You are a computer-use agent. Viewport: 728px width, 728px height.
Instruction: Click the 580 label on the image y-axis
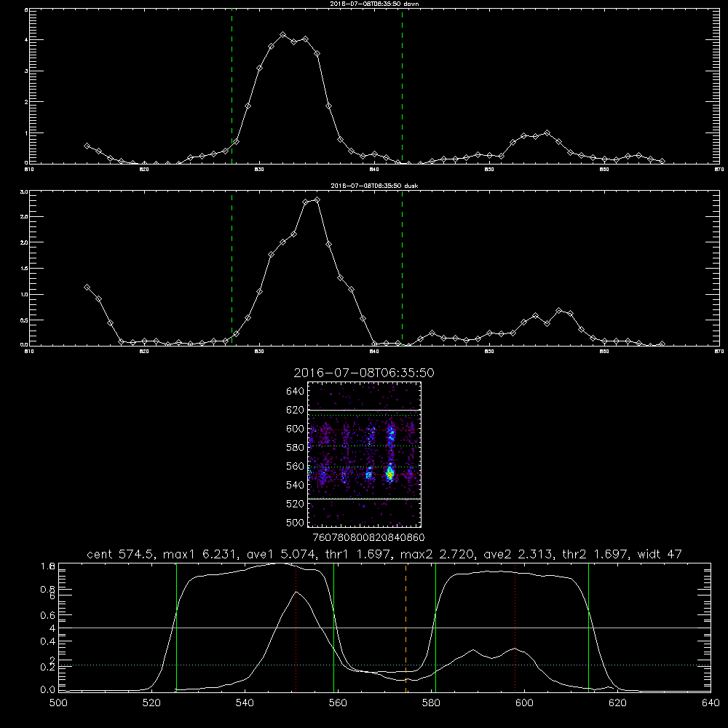296,448
